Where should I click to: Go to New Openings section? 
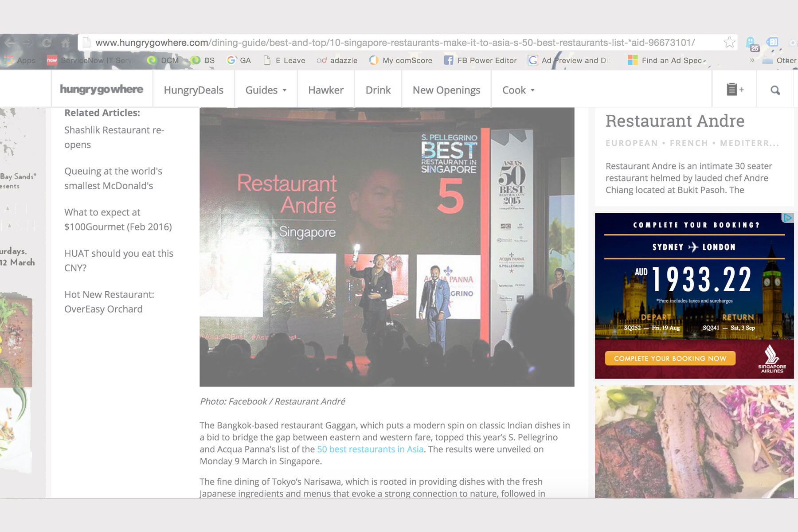pyautogui.click(x=446, y=90)
